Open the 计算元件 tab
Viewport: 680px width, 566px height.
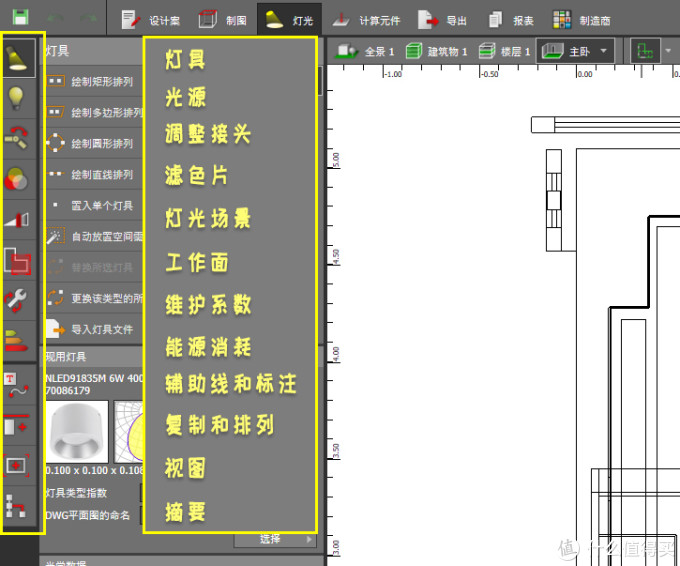366,20
